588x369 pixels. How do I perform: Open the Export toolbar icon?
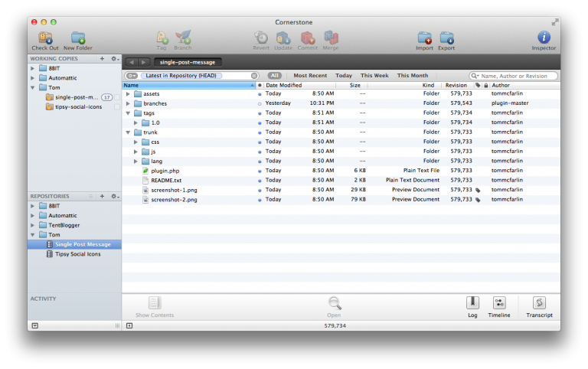(446, 38)
